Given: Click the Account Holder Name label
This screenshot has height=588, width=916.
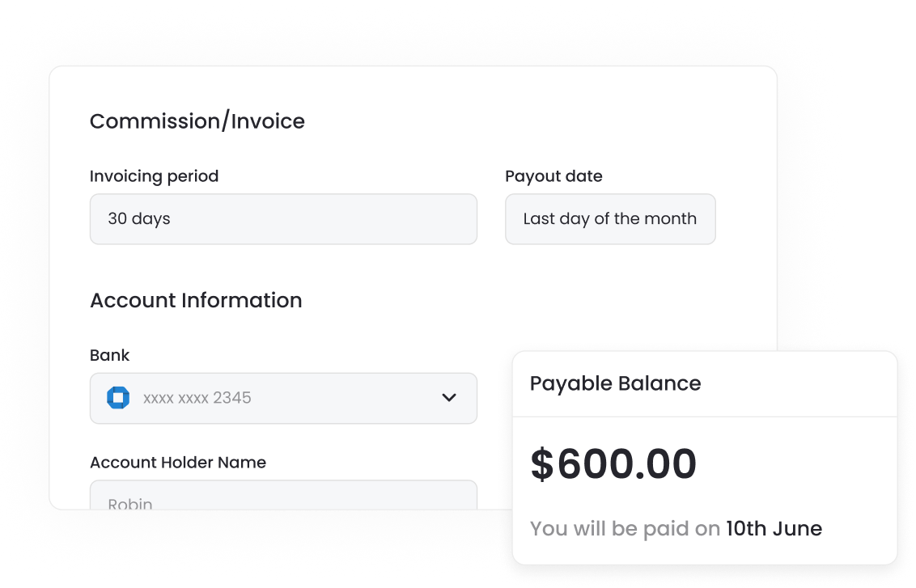Looking at the screenshot, I should click(x=178, y=463).
